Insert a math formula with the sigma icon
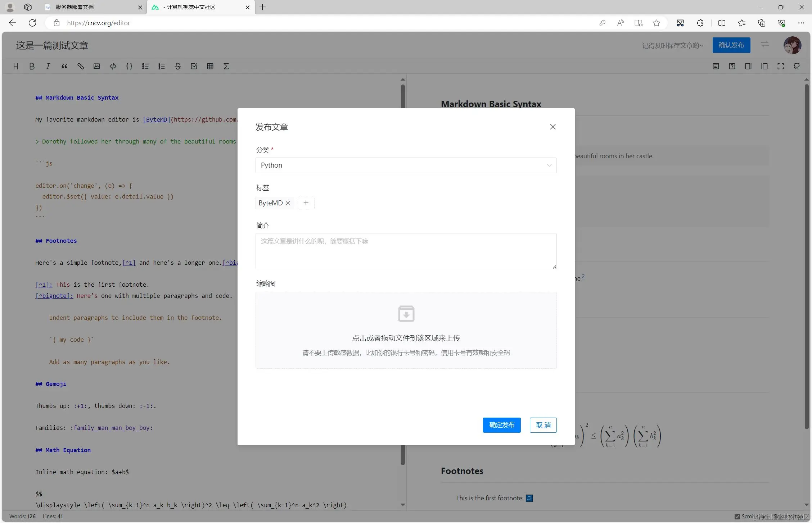 [x=226, y=66]
